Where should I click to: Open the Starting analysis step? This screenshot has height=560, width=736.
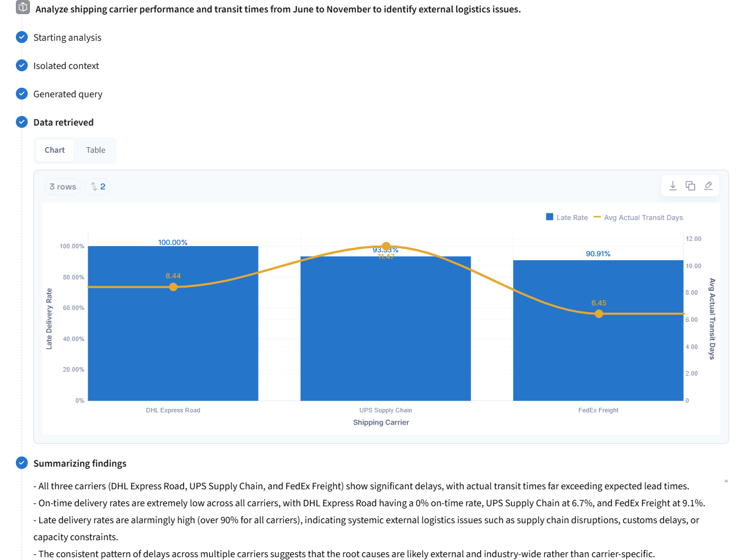pos(67,37)
